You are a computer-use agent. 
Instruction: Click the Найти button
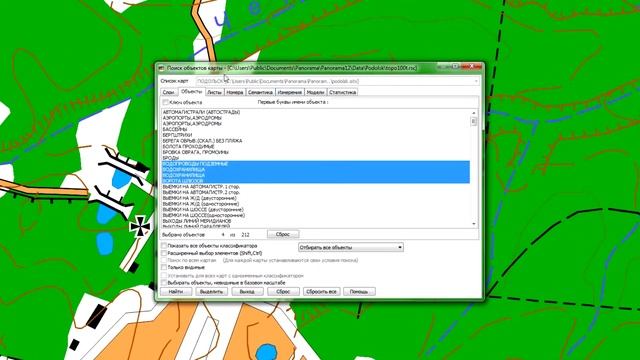point(176,291)
